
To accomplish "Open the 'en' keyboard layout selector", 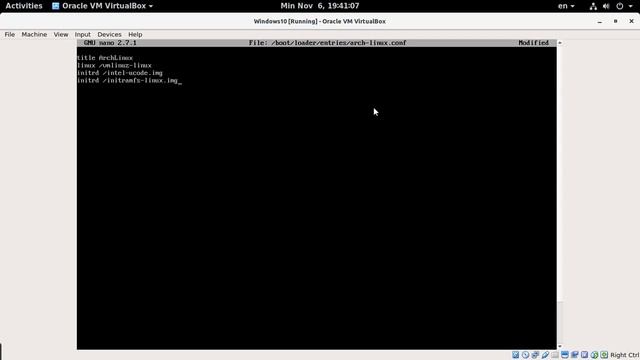I will pyautogui.click(x=566, y=6).
